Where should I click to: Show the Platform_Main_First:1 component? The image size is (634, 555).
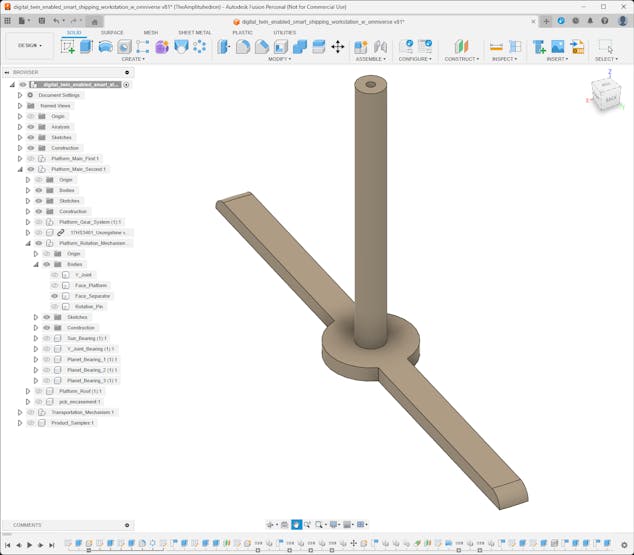click(x=31, y=159)
